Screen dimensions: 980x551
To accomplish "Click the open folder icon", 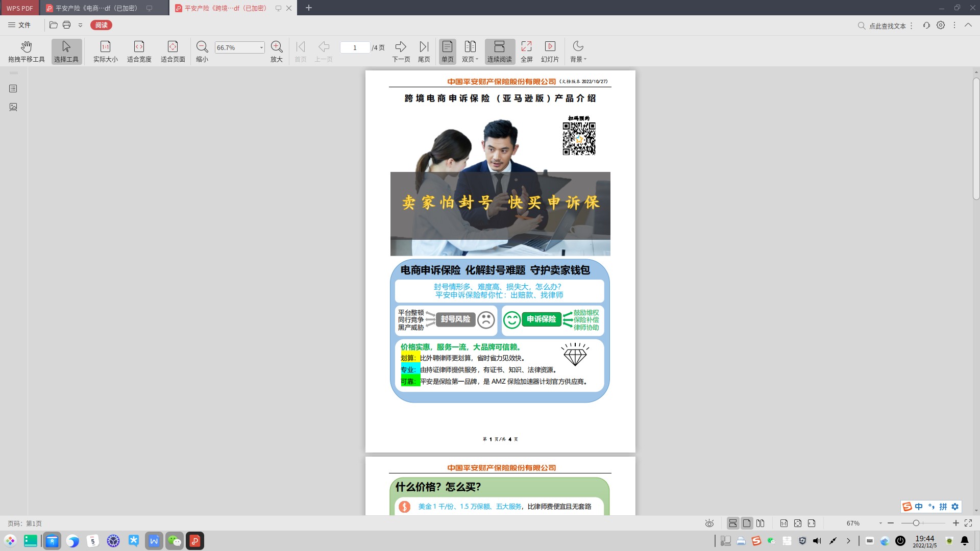I will (x=53, y=25).
